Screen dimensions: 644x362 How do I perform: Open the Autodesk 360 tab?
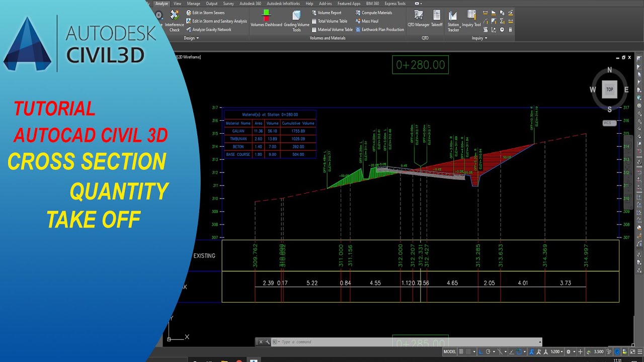[250, 4]
